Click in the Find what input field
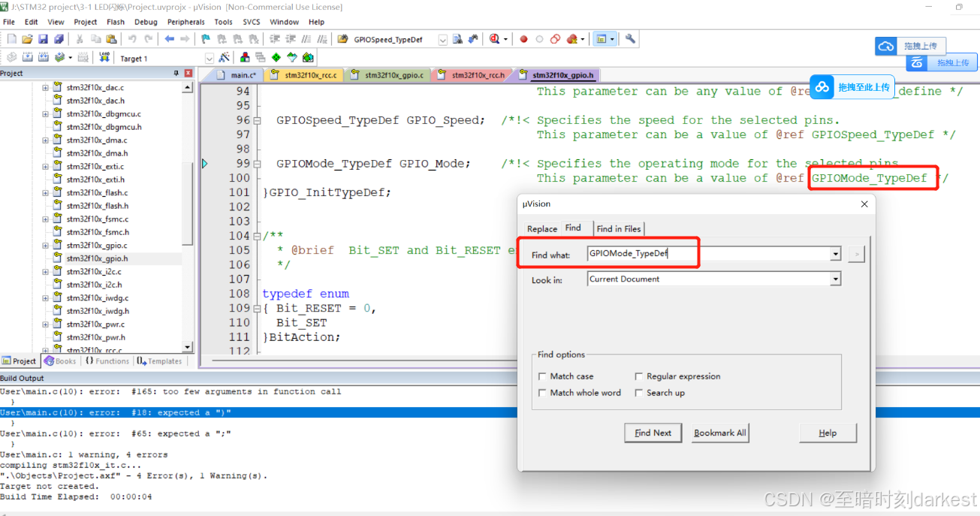This screenshot has height=516, width=980. click(708, 254)
